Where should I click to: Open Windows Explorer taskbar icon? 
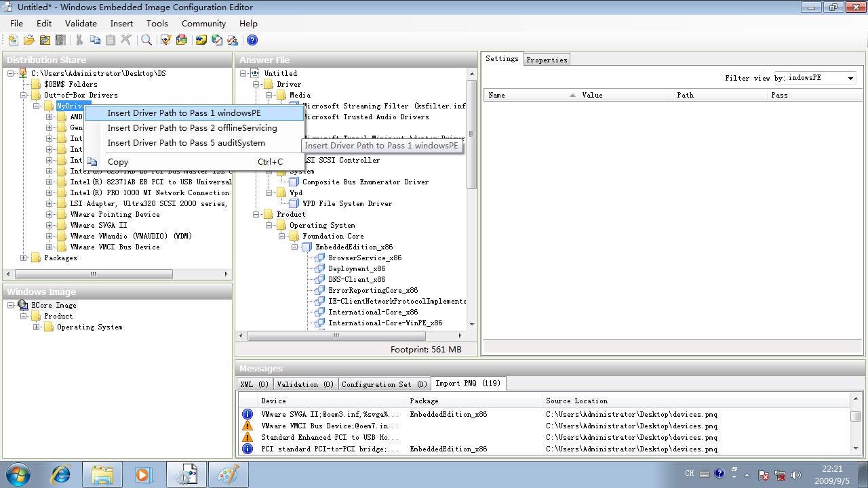[x=102, y=474]
